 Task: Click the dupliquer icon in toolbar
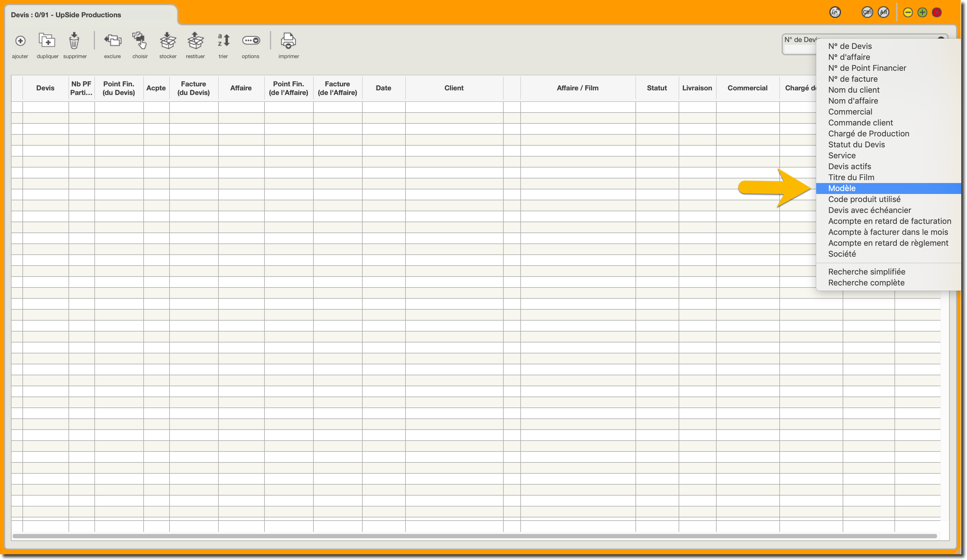(x=47, y=41)
